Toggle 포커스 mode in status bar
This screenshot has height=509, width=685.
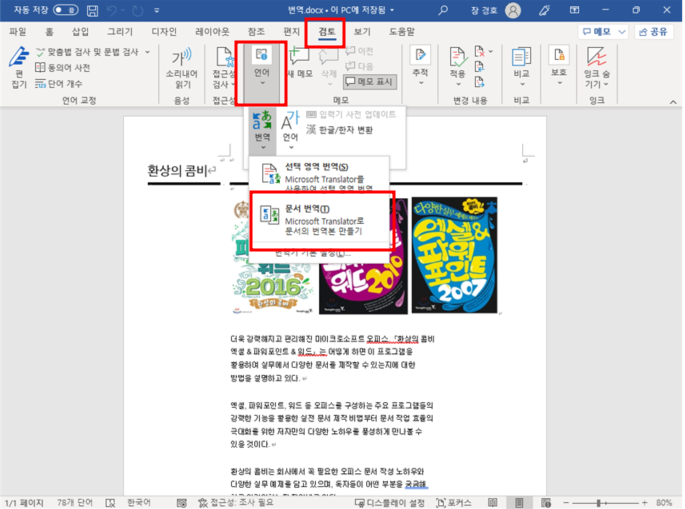pyautogui.click(x=453, y=503)
